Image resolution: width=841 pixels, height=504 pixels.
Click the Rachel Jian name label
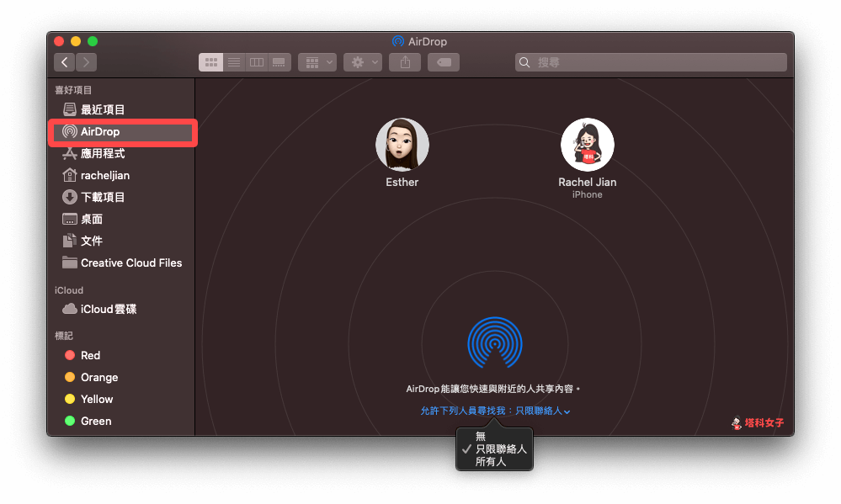pos(588,183)
